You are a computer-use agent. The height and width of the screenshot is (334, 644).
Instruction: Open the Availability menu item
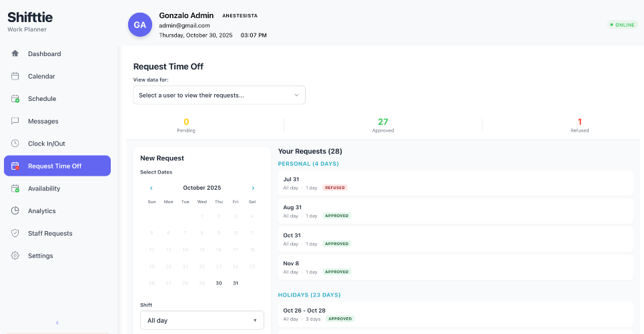click(57, 188)
